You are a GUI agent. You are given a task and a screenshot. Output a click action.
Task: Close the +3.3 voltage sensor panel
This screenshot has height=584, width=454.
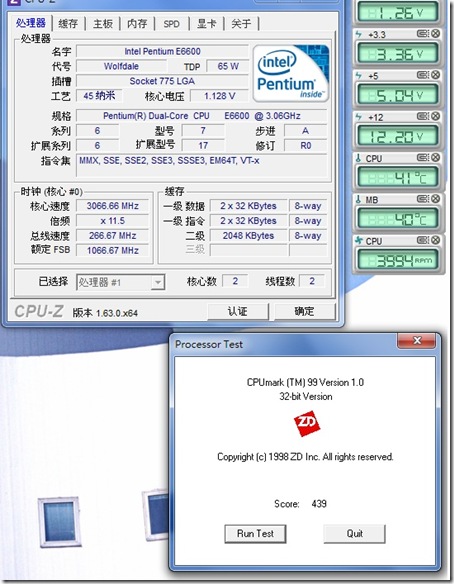tap(435, 34)
